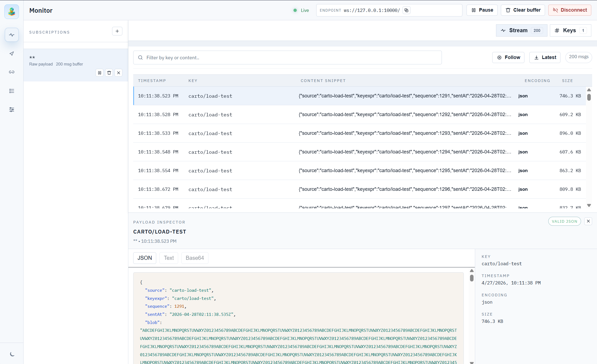
Task: Click the JSON viewer scrollbar thumb
Action: pyautogui.click(x=472, y=278)
